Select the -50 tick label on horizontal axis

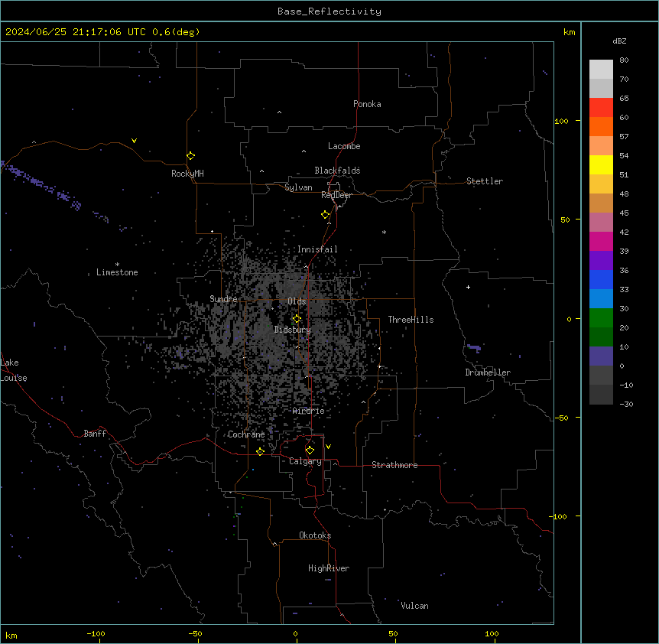pos(195,633)
